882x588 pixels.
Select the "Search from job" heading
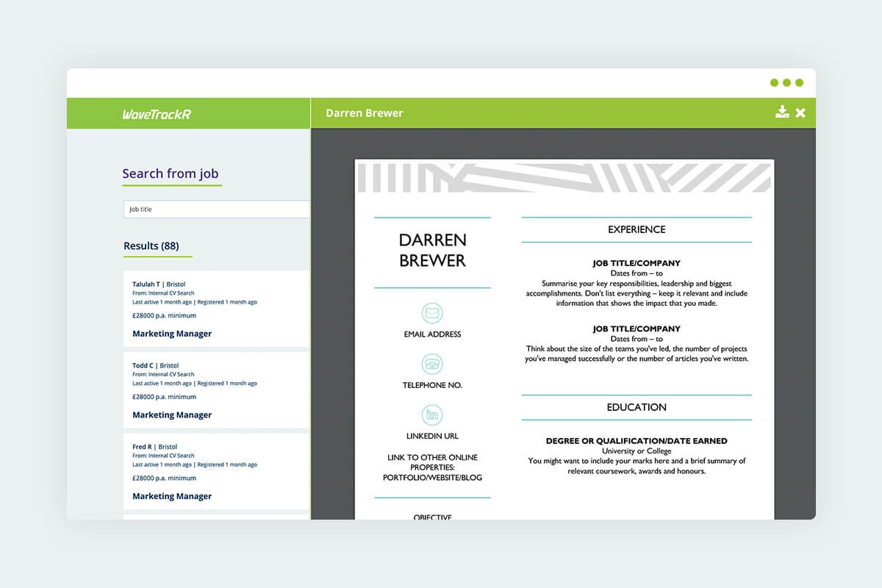point(171,173)
